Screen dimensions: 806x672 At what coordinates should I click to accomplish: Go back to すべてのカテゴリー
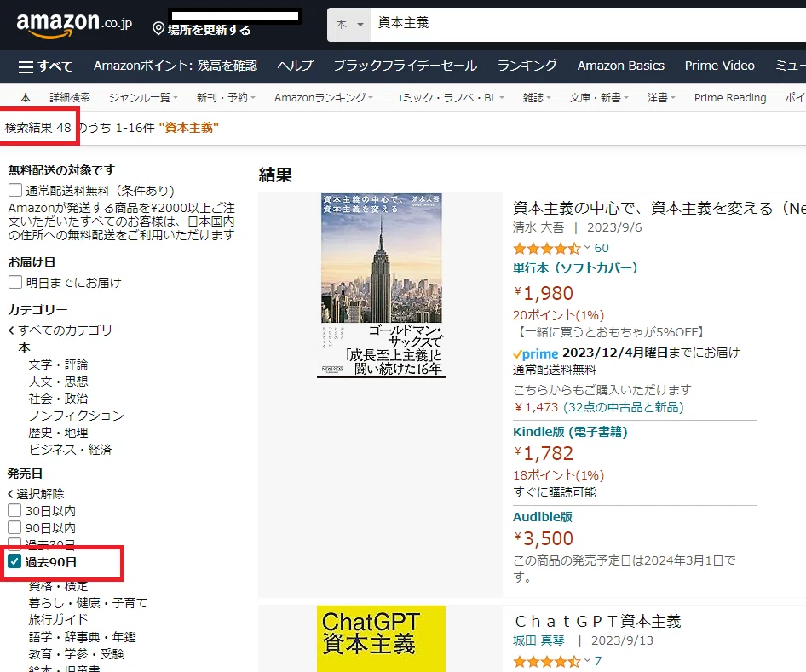click(x=66, y=330)
